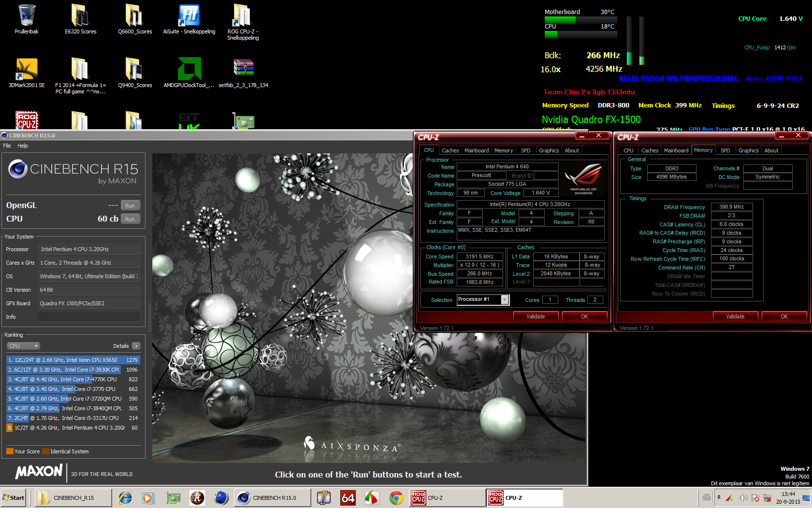Open the thermometer temperature monitor in taskbar
Image resolution: width=812 pixels, height=508 pixels.
pyautogui.click(x=324, y=497)
